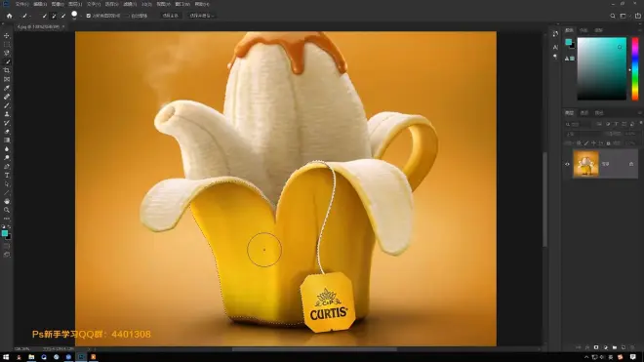Image resolution: width=644 pixels, height=362 pixels.
Task: Toggle lock position icon
Action: [x=593, y=143]
